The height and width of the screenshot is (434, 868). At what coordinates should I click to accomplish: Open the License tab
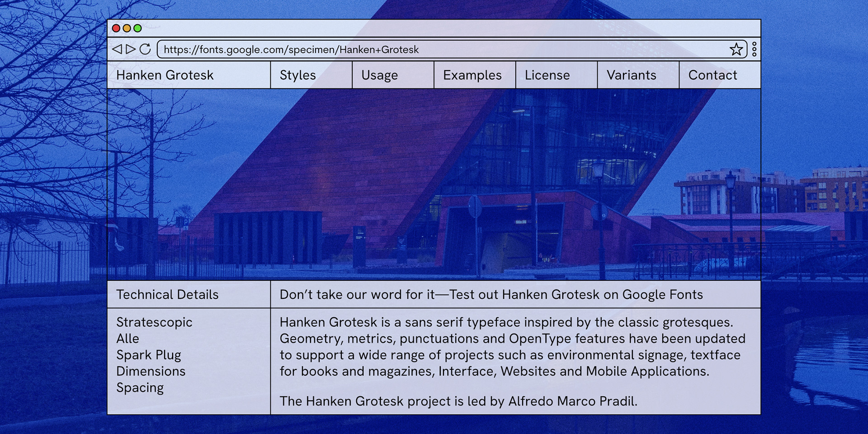[557, 75]
